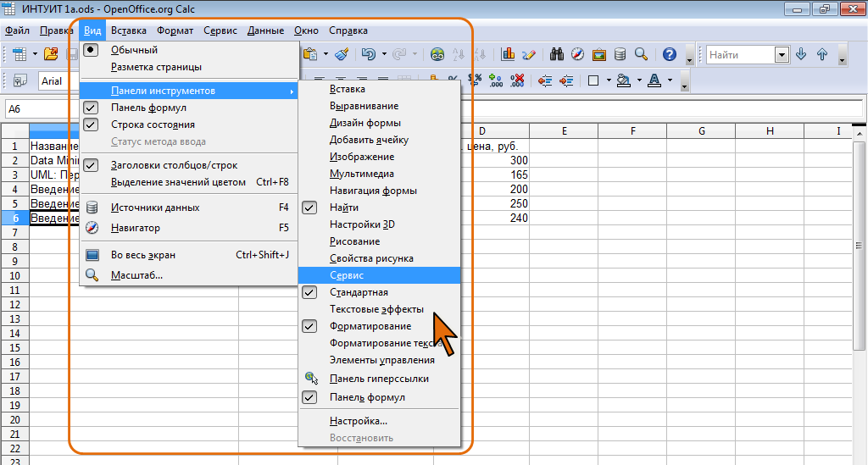Click the Paste clipboard icon
This screenshot has width=868, height=465.
click(310, 54)
